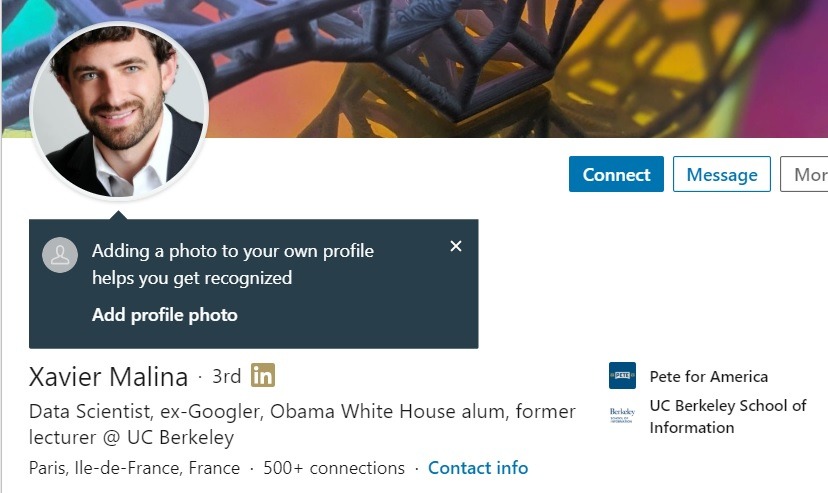Open Xavier Malina's profile photo
This screenshot has width=828, height=493.
(119, 110)
